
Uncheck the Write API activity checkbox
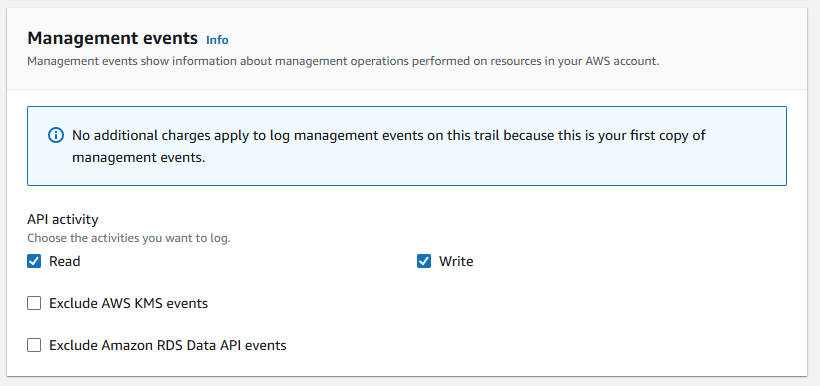click(424, 260)
